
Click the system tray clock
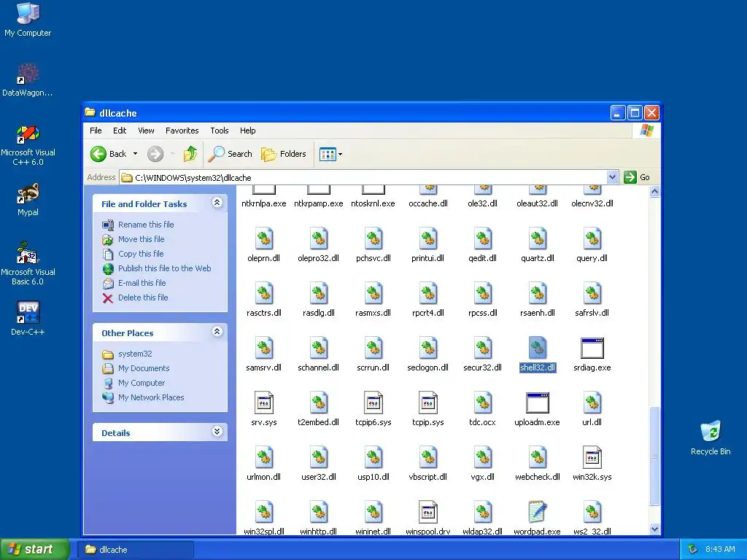click(x=720, y=550)
